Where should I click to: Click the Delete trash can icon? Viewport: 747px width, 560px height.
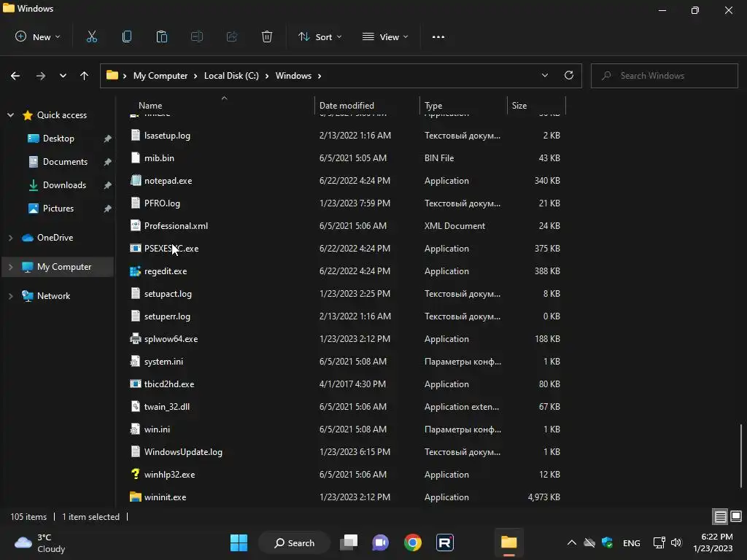tap(267, 36)
